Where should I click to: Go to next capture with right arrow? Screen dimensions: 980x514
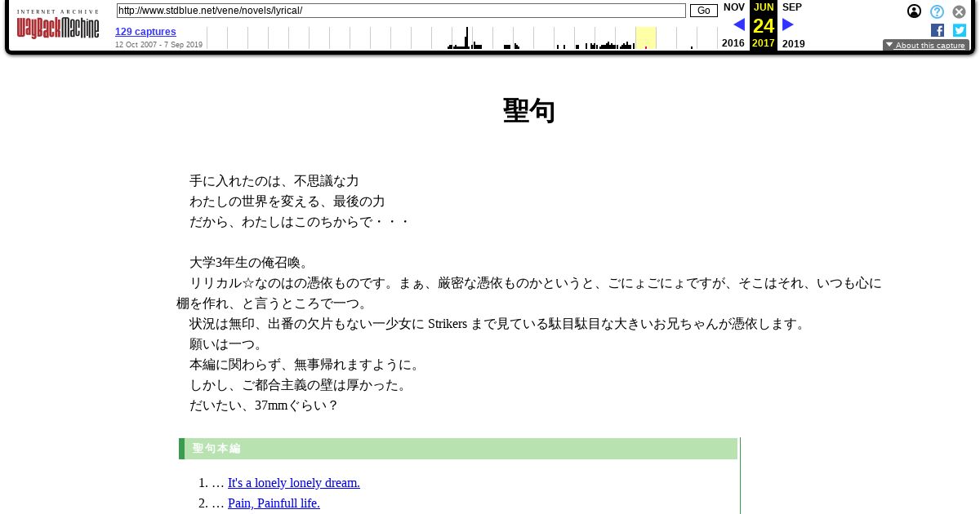coord(788,24)
